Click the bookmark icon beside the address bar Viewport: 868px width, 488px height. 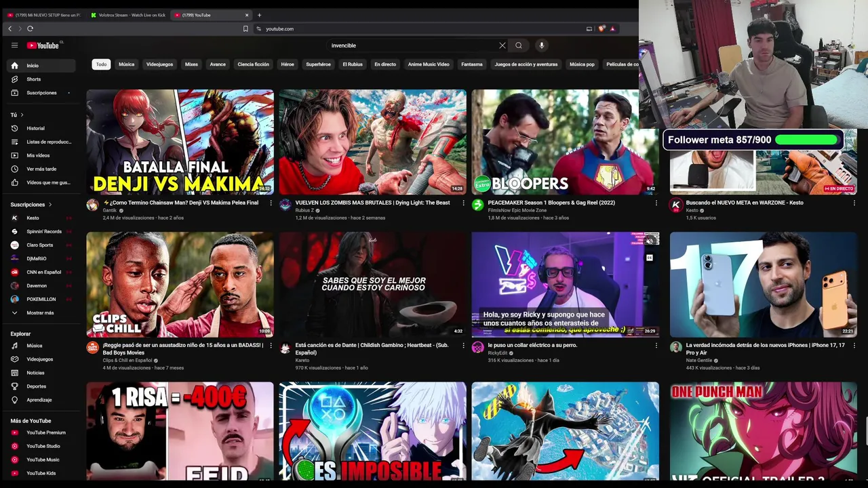(x=245, y=28)
